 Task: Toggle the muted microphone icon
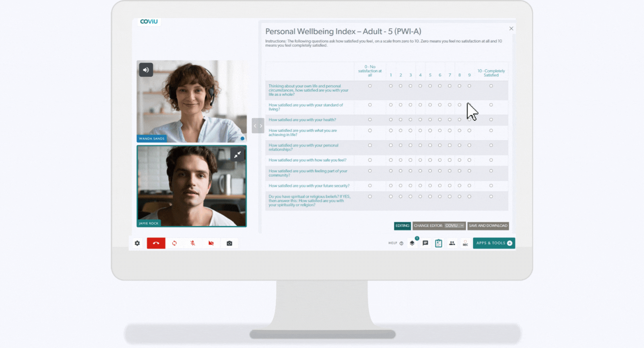(193, 243)
